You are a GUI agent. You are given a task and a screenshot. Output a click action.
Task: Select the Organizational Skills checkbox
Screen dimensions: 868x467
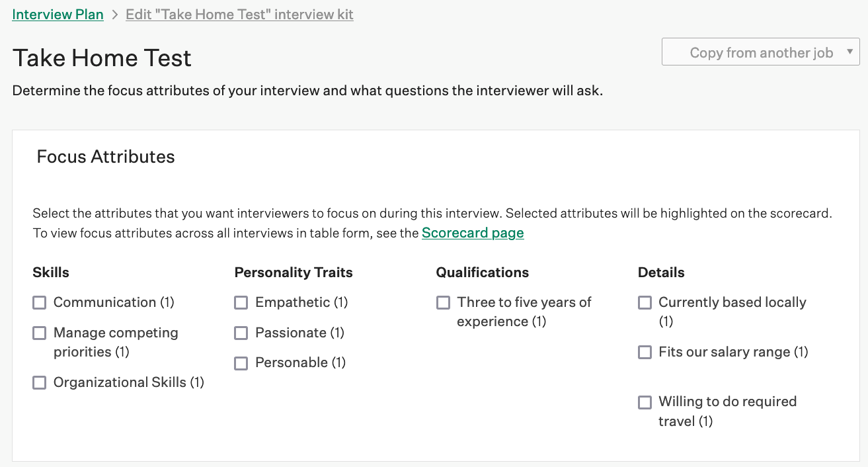39,382
